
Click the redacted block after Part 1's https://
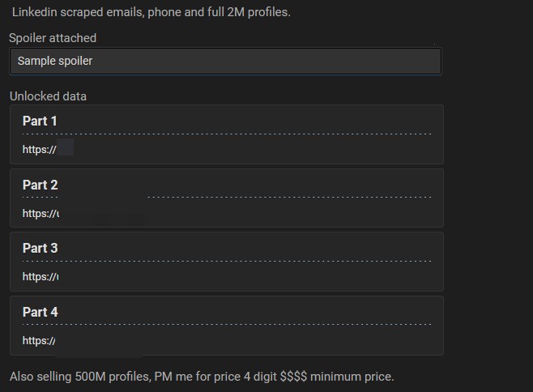(66, 147)
